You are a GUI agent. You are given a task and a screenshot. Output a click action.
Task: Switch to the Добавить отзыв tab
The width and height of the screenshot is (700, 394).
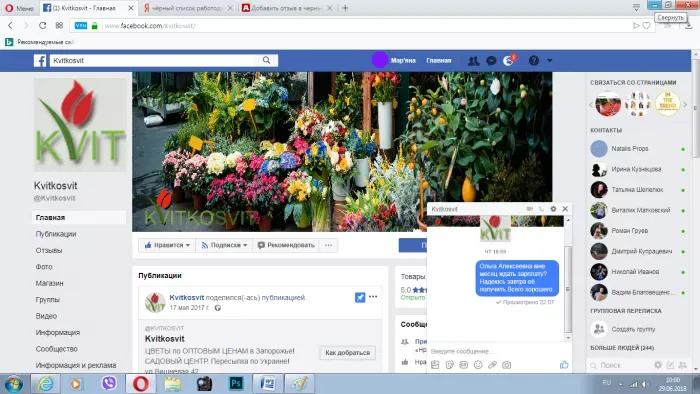pos(288,8)
